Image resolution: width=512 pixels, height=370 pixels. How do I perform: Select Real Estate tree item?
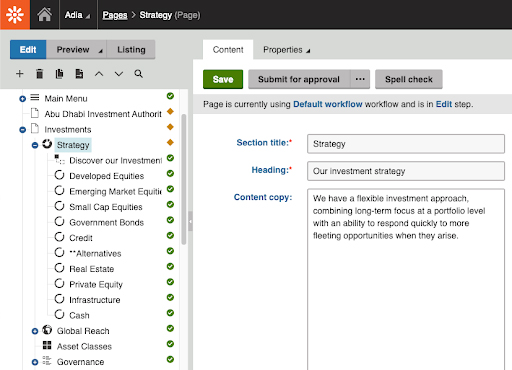91,269
